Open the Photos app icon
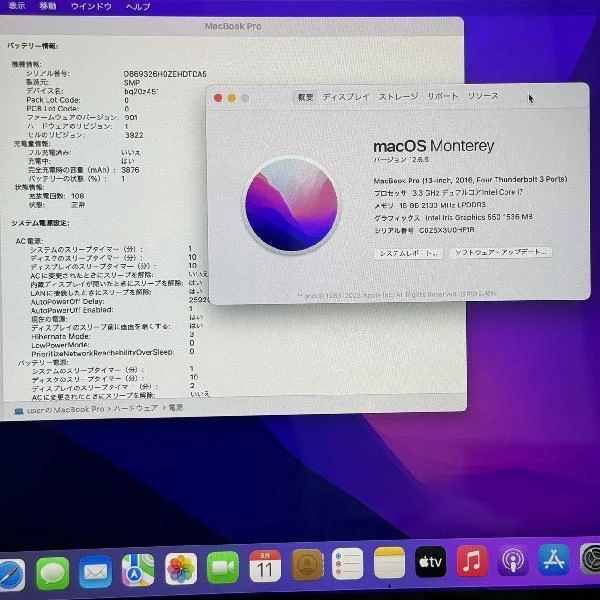Image resolution: width=600 pixels, height=600 pixels. click(181, 568)
